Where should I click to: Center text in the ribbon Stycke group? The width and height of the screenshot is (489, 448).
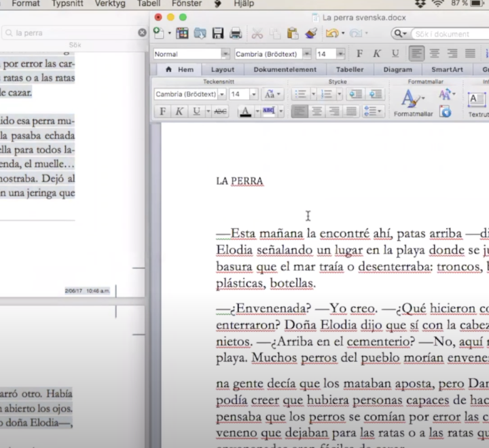[317, 111]
